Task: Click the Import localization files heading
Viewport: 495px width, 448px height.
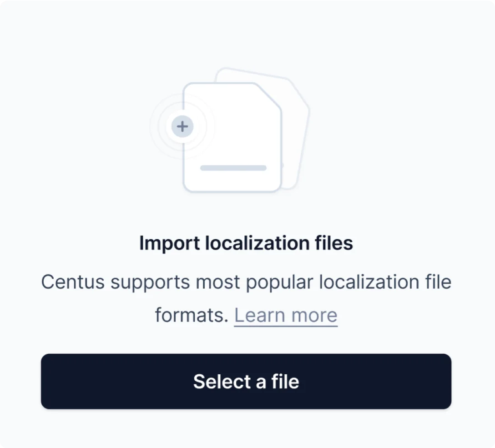Action: pos(246,243)
